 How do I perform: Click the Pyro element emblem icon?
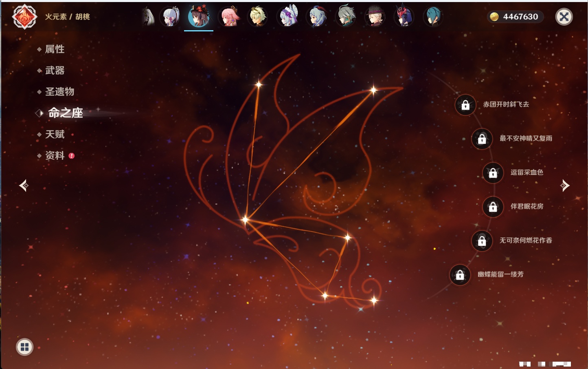24,17
